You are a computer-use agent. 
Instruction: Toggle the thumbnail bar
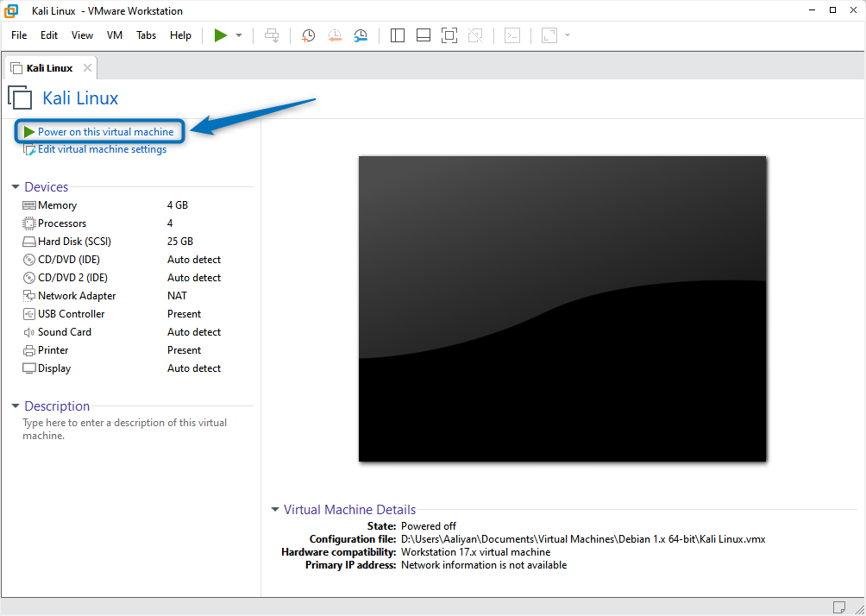(423, 35)
